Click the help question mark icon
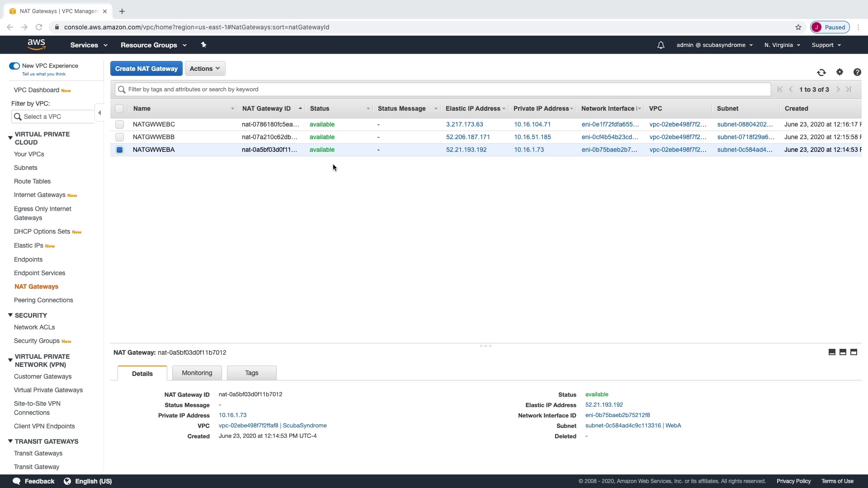Image resolution: width=868 pixels, height=488 pixels. 857,72
